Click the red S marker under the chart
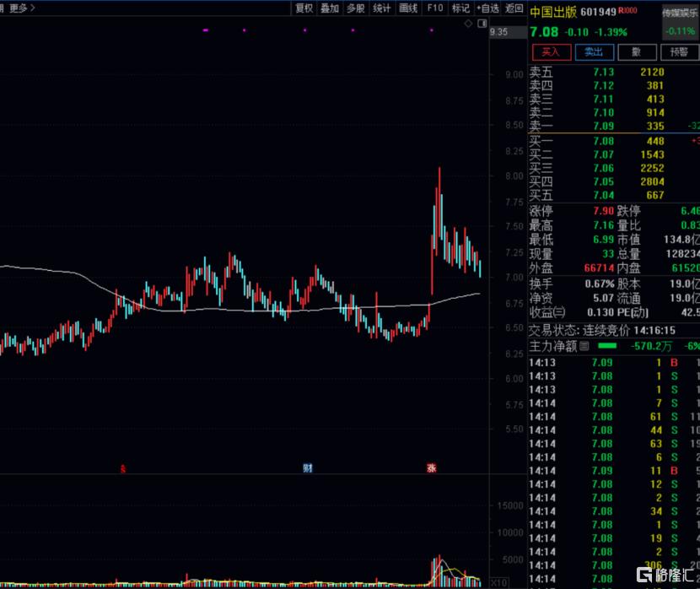This screenshot has height=589, width=700. tap(123, 469)
